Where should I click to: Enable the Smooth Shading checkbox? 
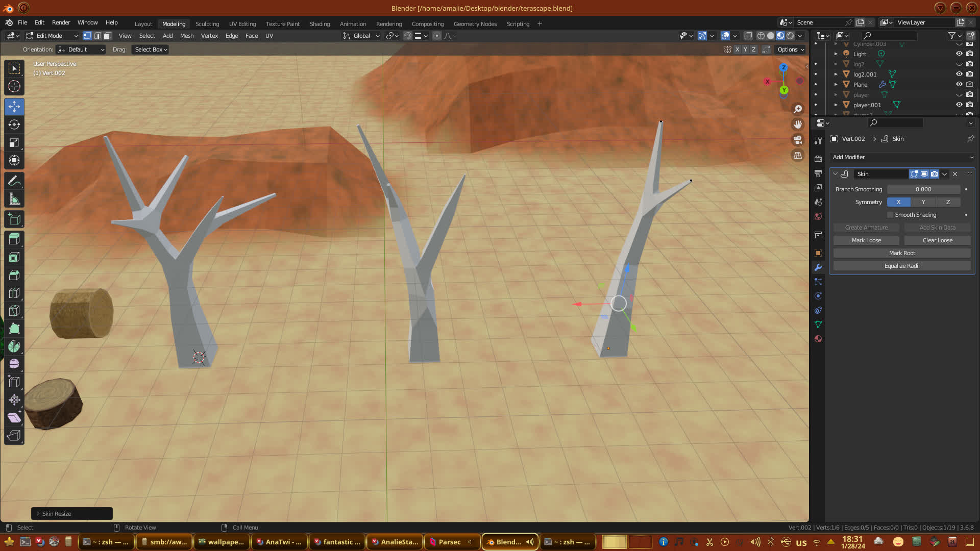(890, 215)
